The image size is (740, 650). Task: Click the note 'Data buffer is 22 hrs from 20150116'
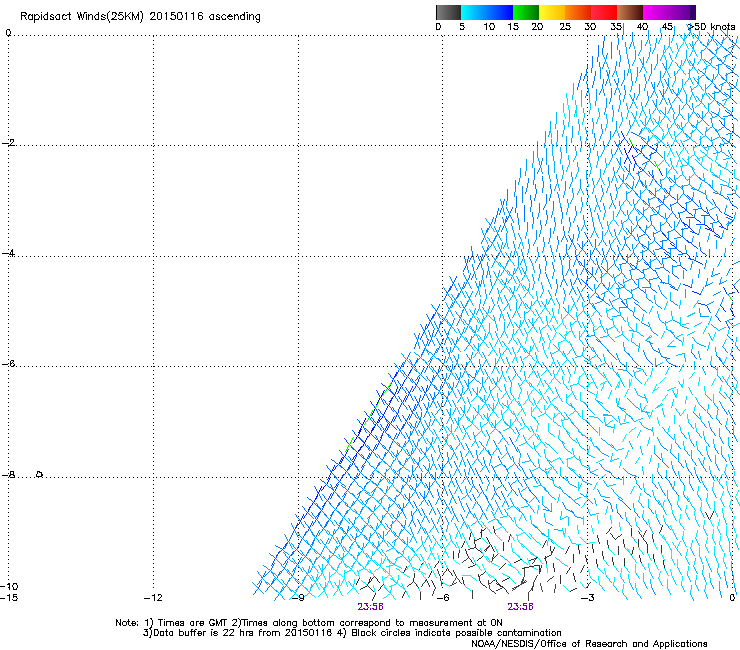click(x=242, y=633)
